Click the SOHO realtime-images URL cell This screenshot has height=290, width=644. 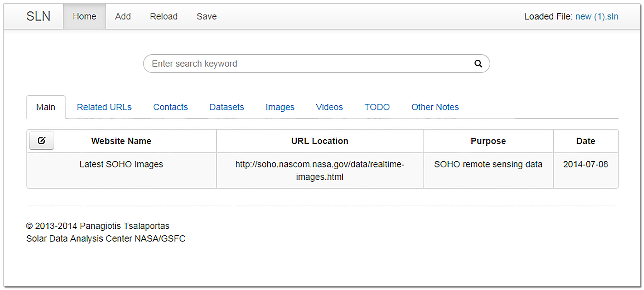click(319, 170)
